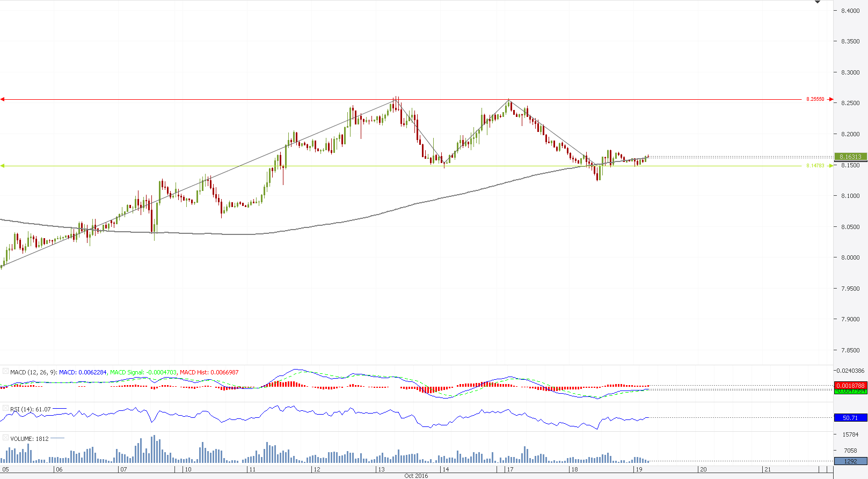This screenshot has width=868, height=479.
Task: Click the 7.8500 price axis label
Action: click(x=850, y=350)
